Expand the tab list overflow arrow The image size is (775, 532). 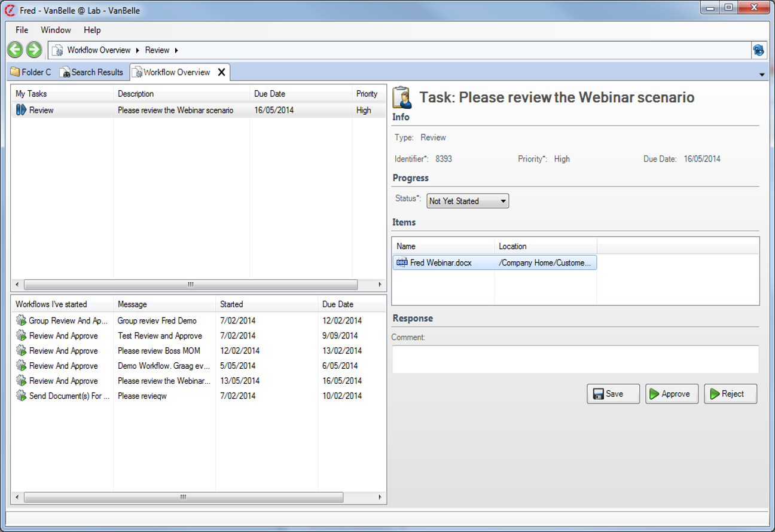click(x=762, y=75)
